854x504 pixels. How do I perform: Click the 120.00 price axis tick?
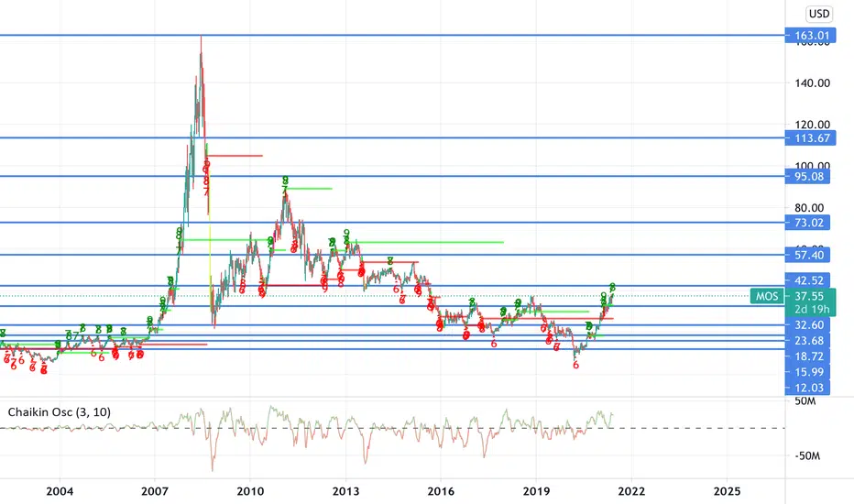click(812, 125)
